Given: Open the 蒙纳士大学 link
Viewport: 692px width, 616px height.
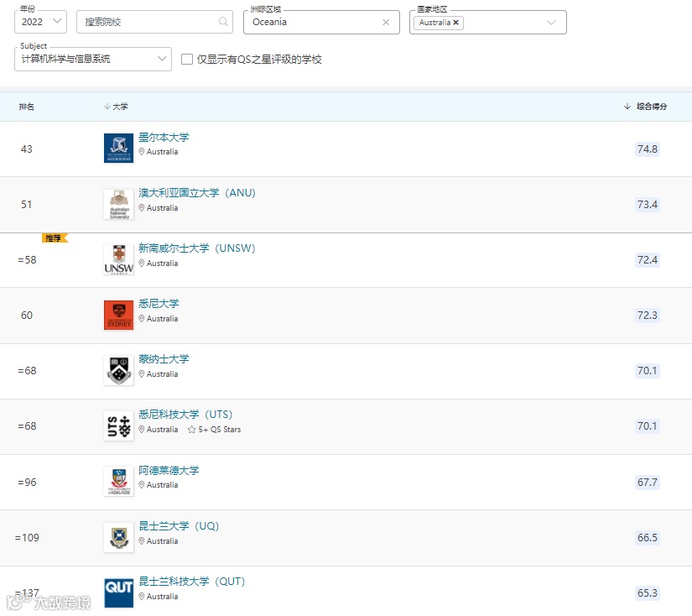Looking at the screenshot, I should tap(164, 359).
